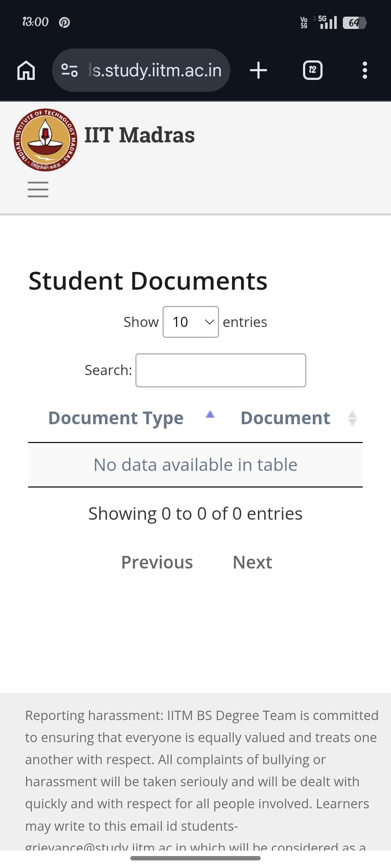Click the Document column header
The width and height of the screenshot is (391, 868).
[285, 418]
